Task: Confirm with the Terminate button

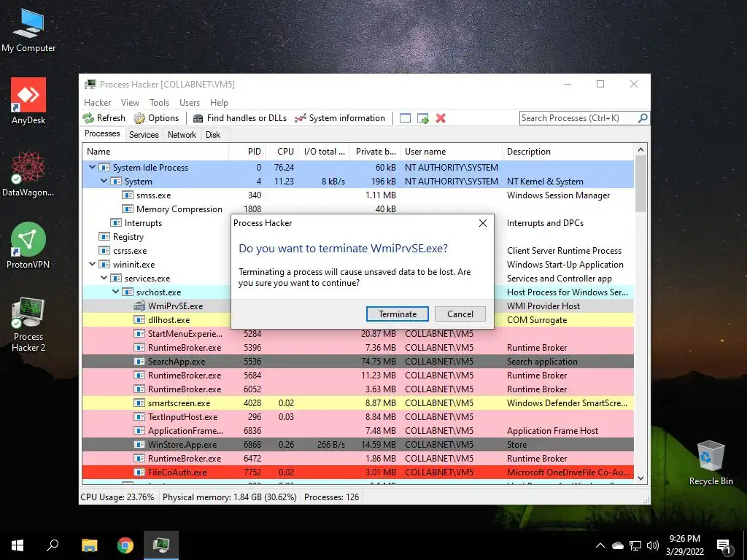Action: pos(398,314)
